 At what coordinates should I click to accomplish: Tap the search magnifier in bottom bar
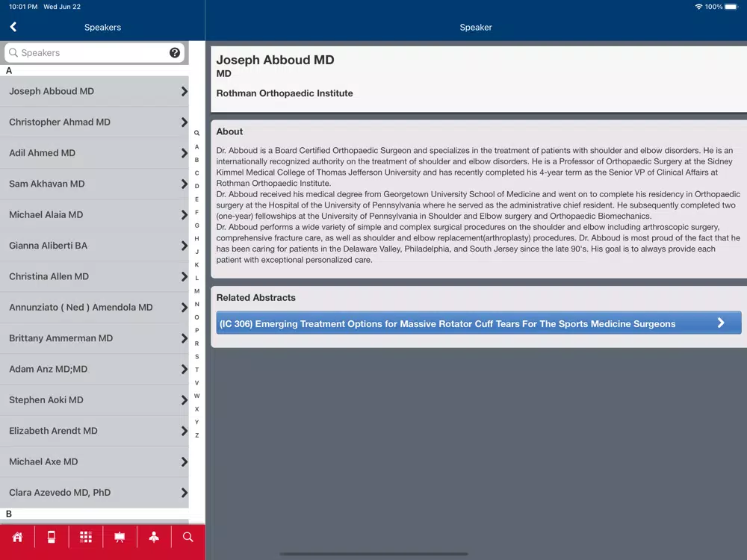click(188, 537)
